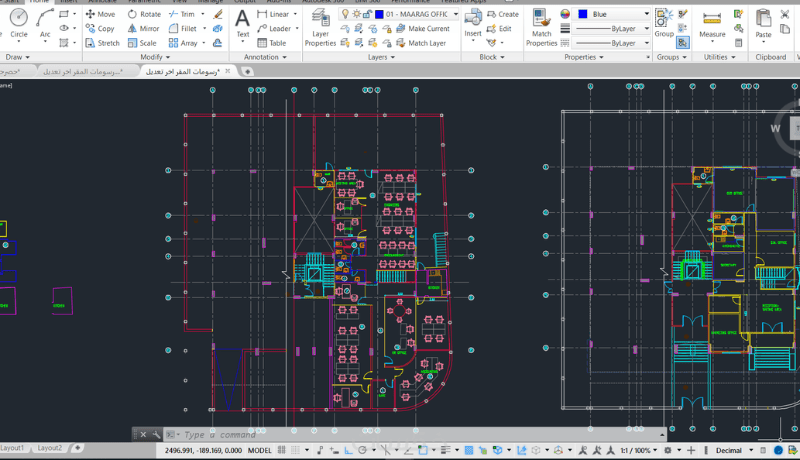Click the blue layer color swatch
The image size is (800, 460).
click(x=379, y=14)
